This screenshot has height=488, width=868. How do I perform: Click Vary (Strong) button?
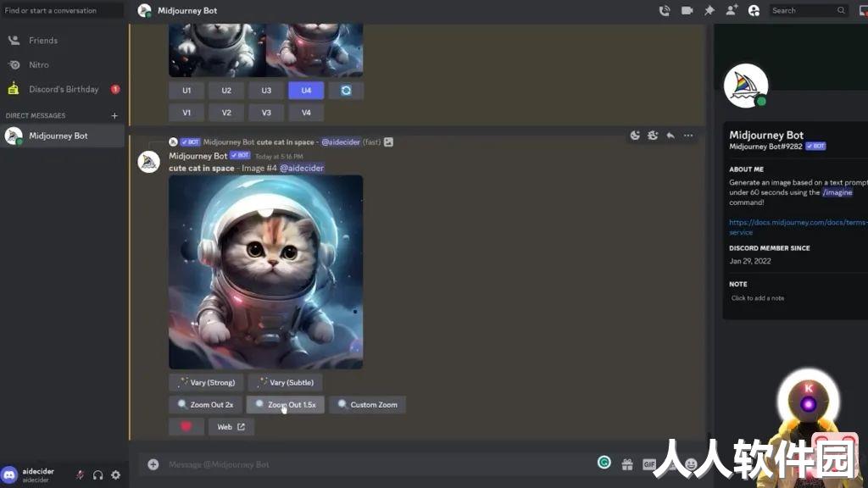tap(206, 382)
